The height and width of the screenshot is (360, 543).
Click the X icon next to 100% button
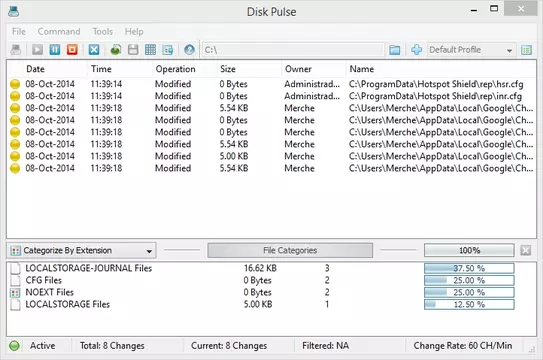tap(525, 250)
